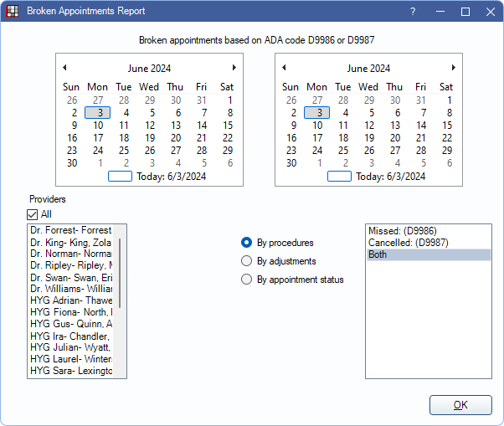Maximize the Broken Appointments Report window
The height and width of the screenshot is (426, 504).
465,12
